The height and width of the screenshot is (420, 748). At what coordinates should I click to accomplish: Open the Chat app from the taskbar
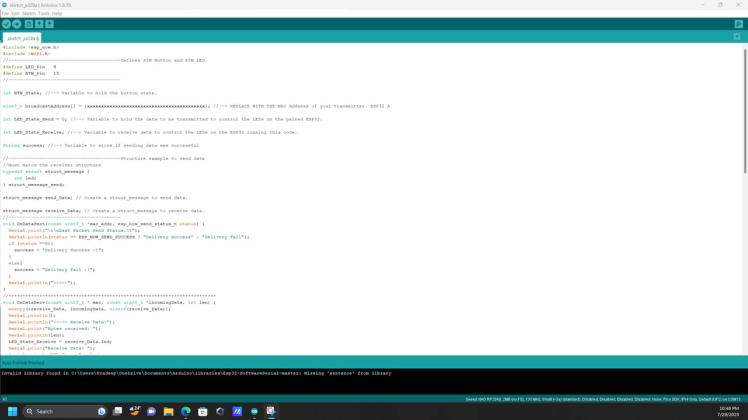[151, 411]
